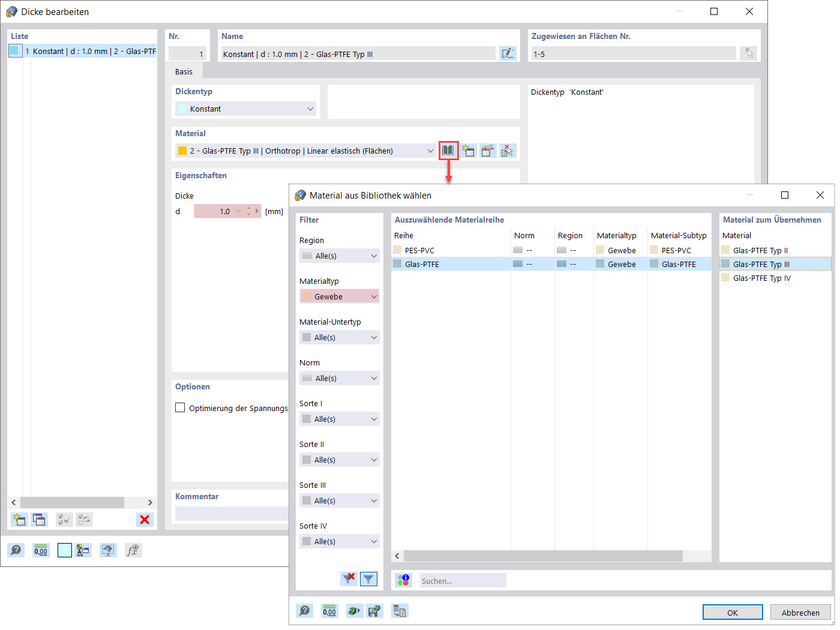This screenshot has height=630, width=840.
Task: Open the Norm filter dropdown
Action: pyautogui.click(x=340, y=378)
